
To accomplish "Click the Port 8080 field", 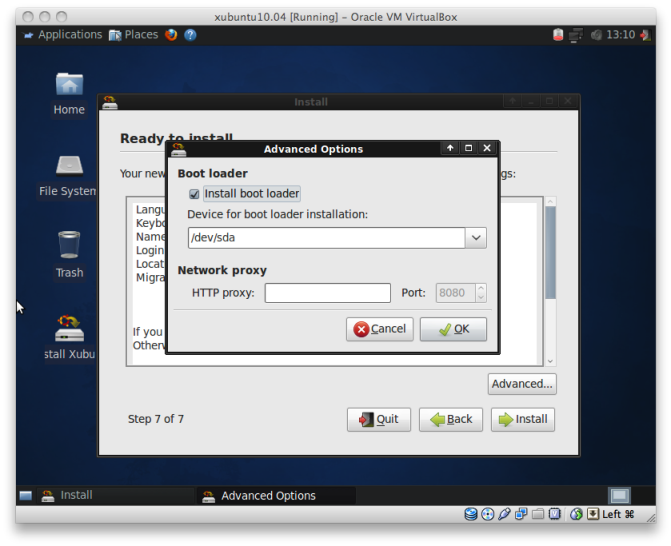I will pyautogui.click(x=455, y=293).
